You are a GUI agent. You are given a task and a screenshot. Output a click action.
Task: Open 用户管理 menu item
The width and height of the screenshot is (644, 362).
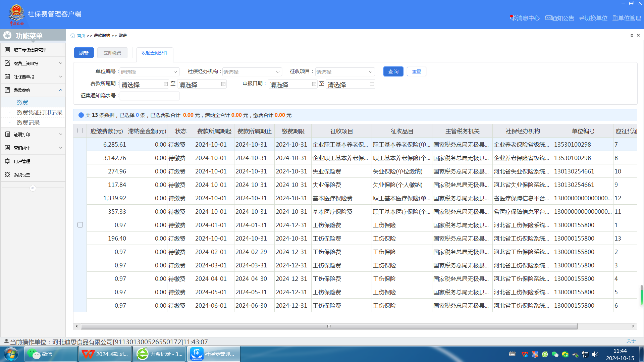(x=33, y=161)
